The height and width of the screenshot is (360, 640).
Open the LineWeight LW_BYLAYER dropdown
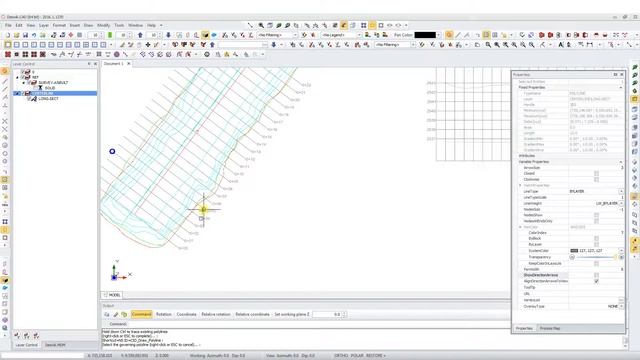coord(621,203)
